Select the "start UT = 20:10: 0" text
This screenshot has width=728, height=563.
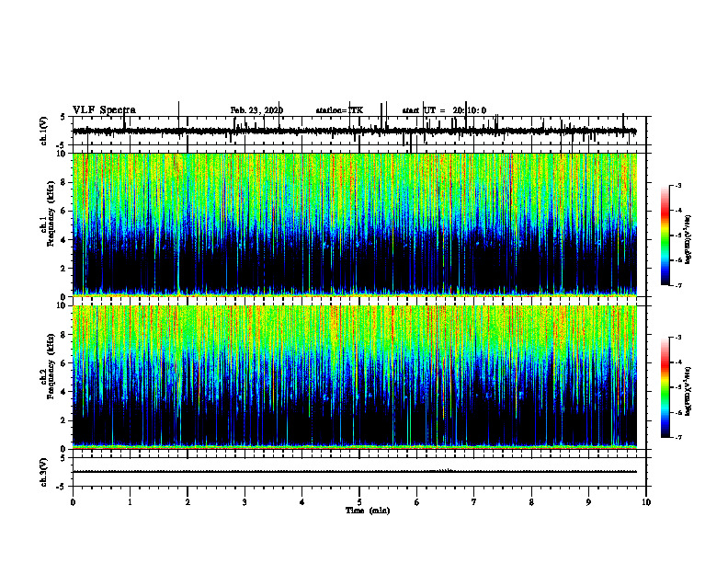pos(444,110)
